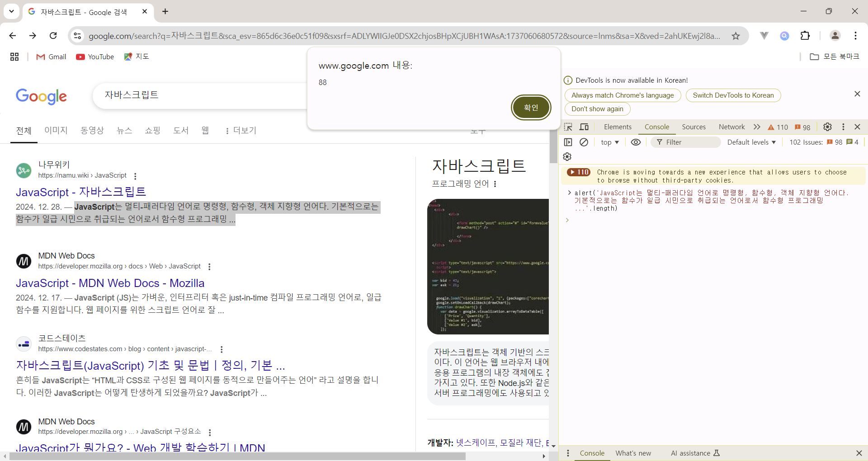This screenshot has height=461, width=868.
Task: Toggle the device toolbar
Action: click(584, 127)
